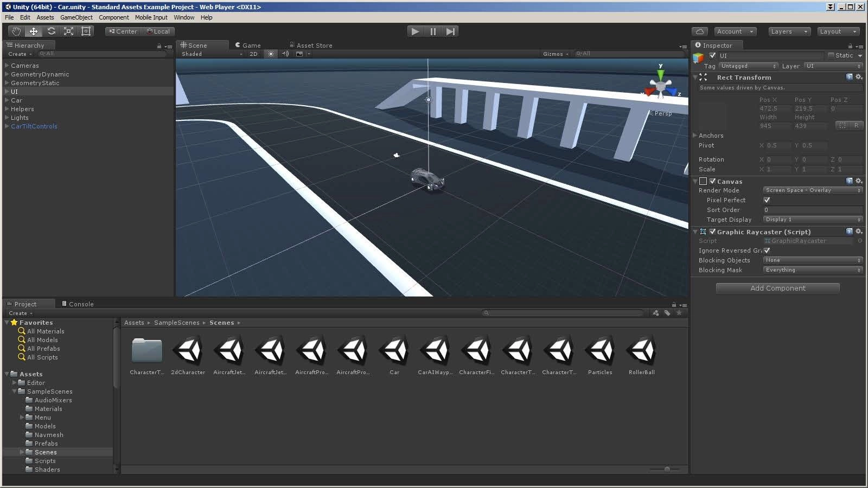Image resolution: width=868 pixels, height=488 pixels.
Task: Select All Materials favorite search
Action: pos(46,331)
